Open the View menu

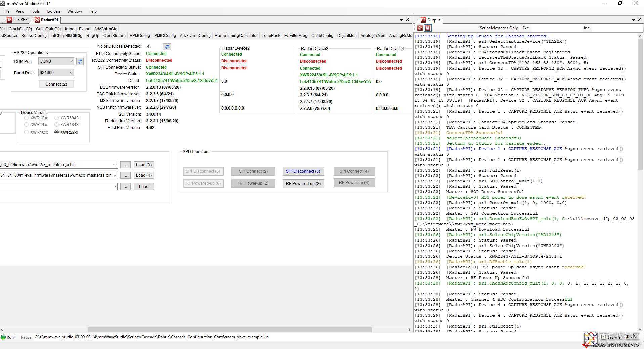(x=20, y=11)
